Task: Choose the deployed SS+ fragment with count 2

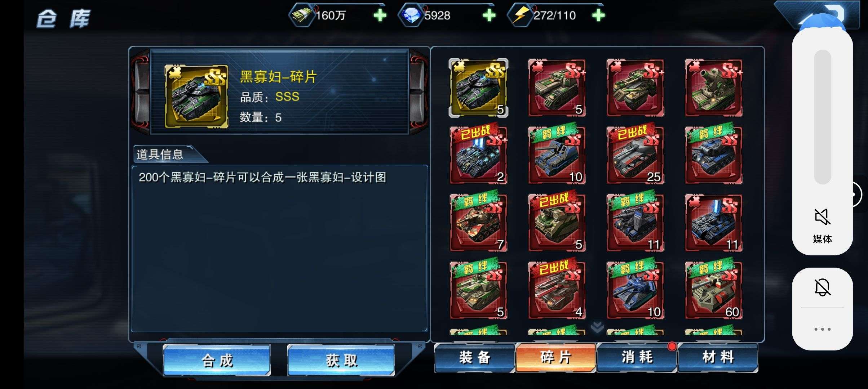Action: tap(478, 155)
